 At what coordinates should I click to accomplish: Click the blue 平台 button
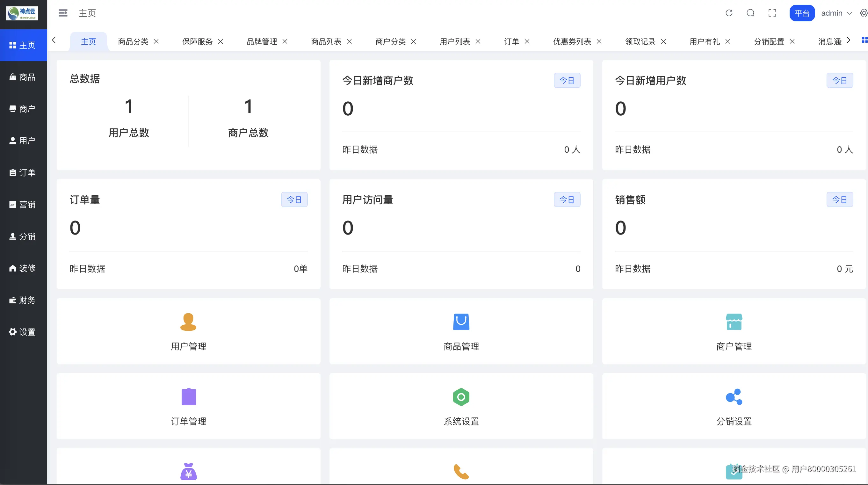click(x=802, y=13)
